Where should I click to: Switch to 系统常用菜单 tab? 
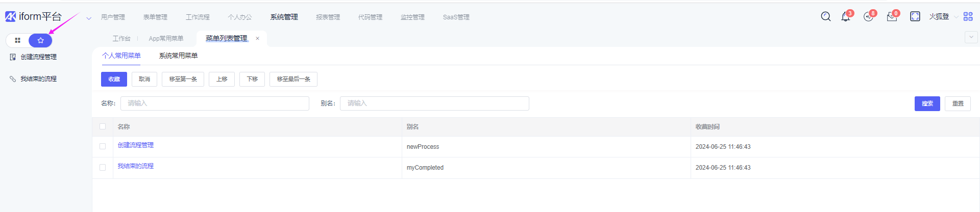coord(178,56)
